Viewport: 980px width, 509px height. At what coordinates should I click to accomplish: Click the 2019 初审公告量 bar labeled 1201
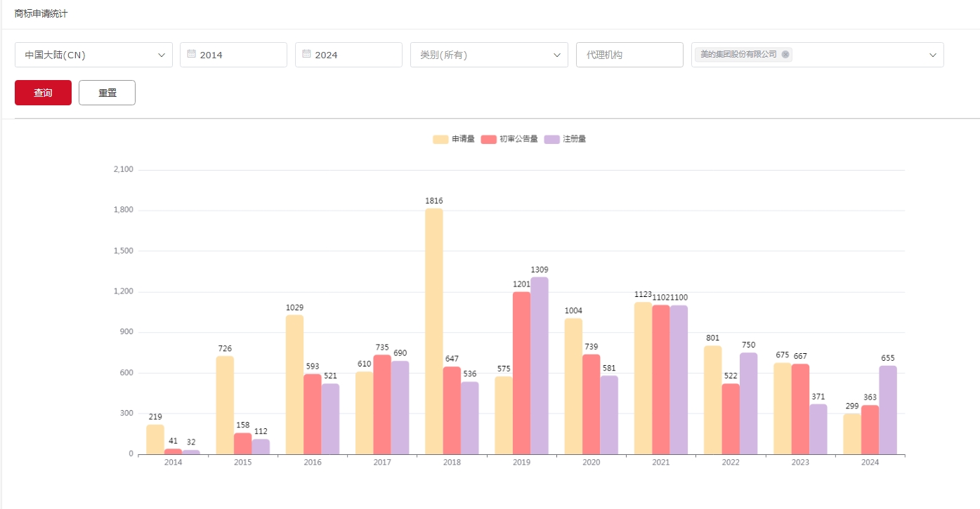[521, 373]
